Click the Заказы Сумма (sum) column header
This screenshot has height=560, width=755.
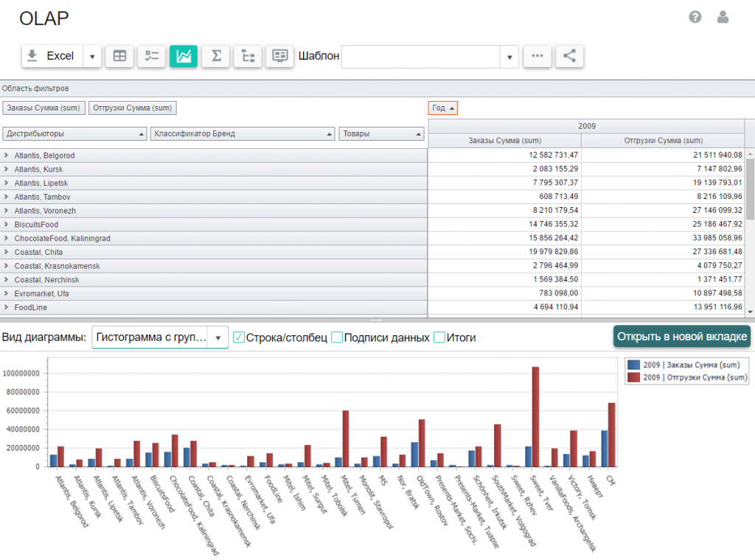point(504,141)
